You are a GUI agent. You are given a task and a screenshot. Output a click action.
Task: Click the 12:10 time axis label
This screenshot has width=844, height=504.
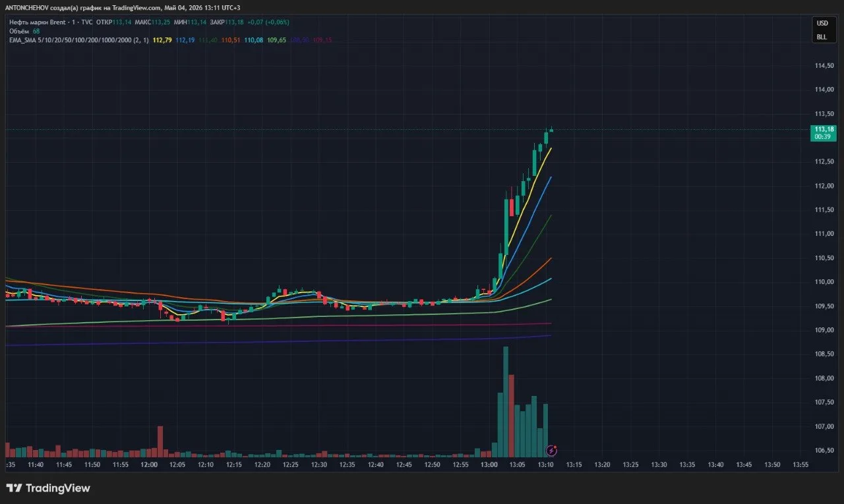tap(206, 465)
